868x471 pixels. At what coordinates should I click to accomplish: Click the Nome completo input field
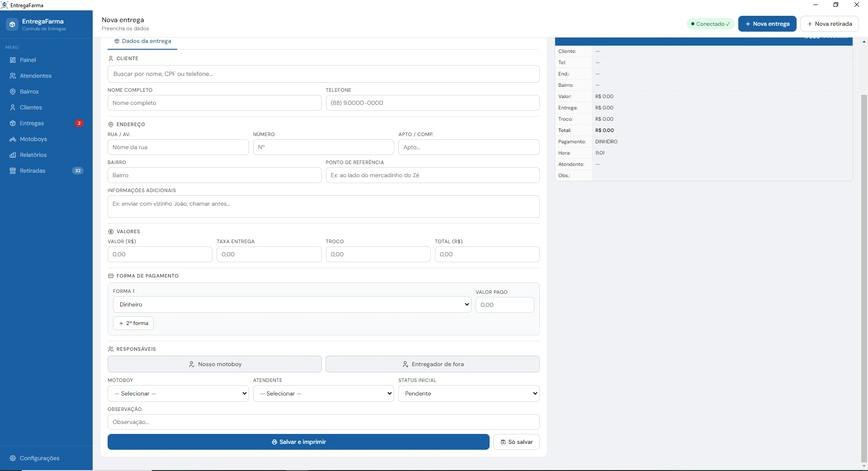(x=214, y=103)
